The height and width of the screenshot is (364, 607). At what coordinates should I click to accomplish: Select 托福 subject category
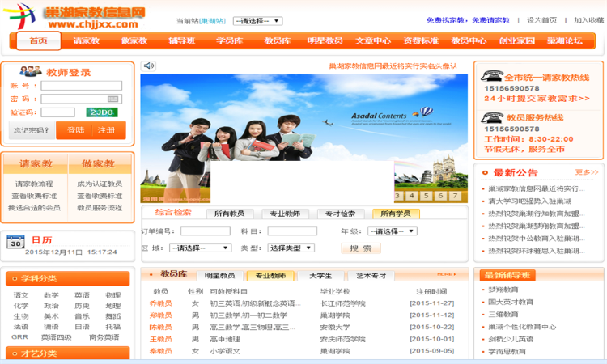pos(113,327)
